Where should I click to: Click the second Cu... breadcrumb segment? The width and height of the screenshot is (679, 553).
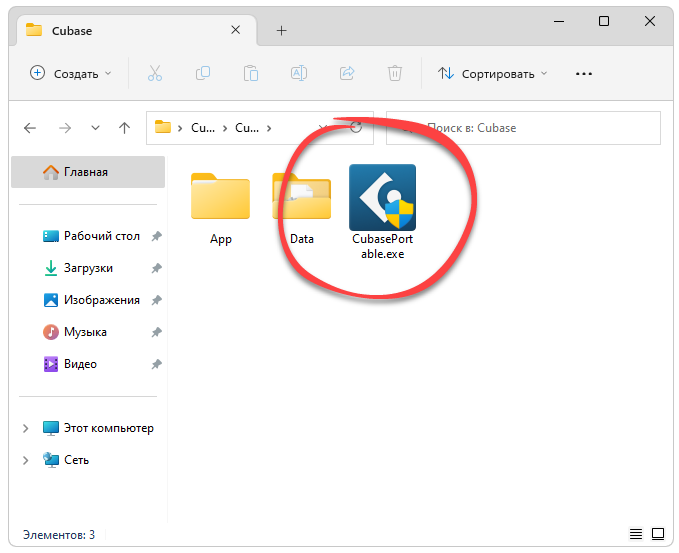coord(247,128)
